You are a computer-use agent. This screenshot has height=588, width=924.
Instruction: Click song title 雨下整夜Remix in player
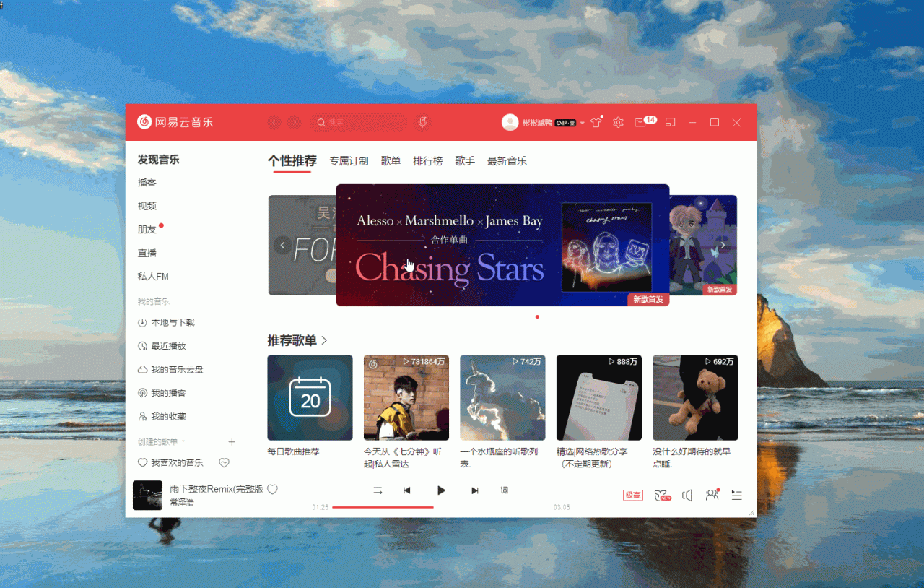click(x=216, y=489)
